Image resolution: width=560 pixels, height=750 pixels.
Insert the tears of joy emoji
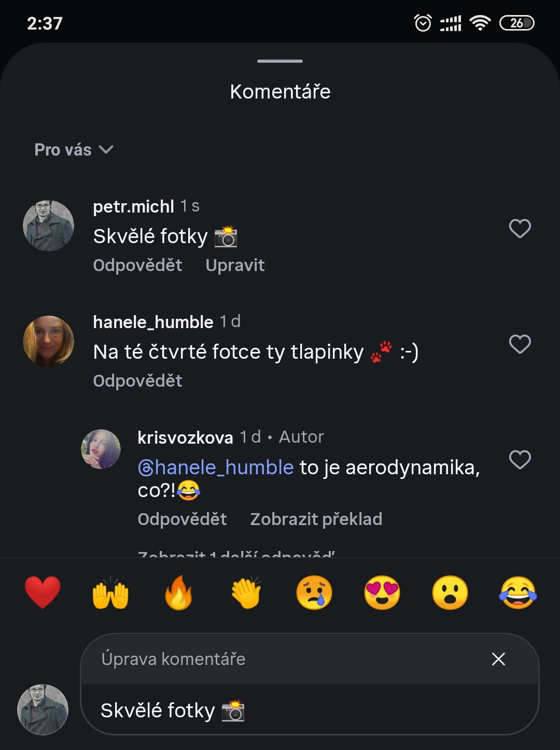(518, 592)
